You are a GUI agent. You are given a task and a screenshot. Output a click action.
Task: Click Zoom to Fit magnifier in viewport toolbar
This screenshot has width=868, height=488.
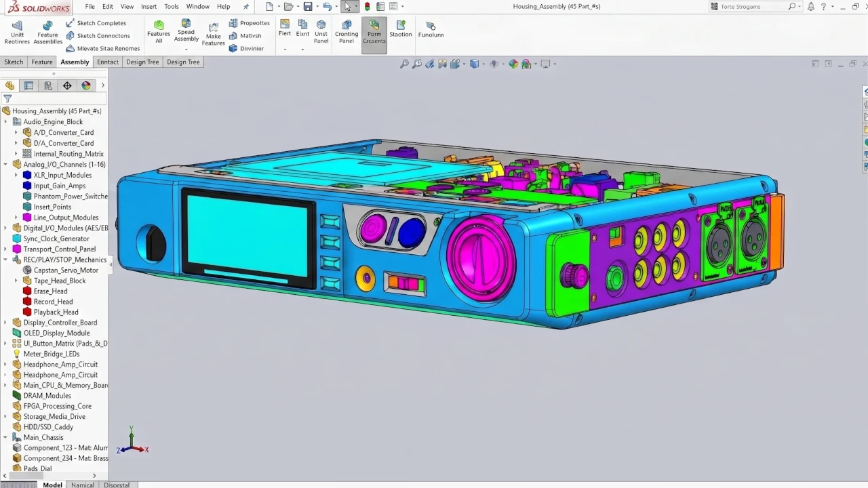(405, 64)
